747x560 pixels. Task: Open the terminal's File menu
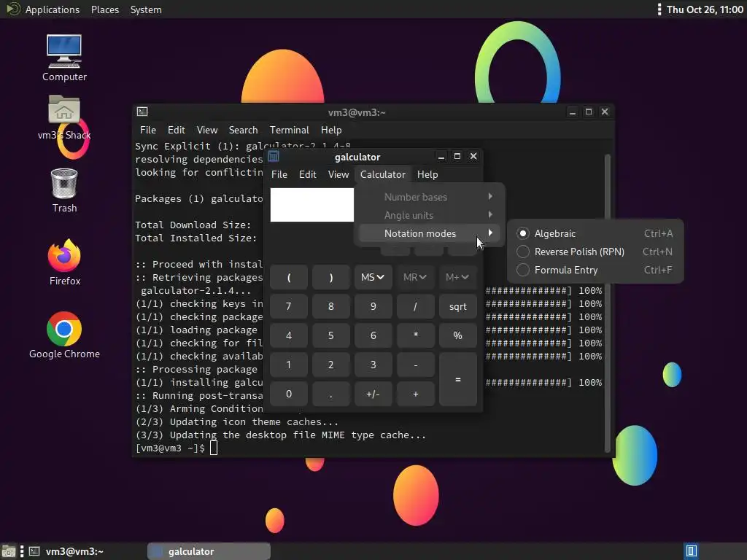(x=147, y=130)
